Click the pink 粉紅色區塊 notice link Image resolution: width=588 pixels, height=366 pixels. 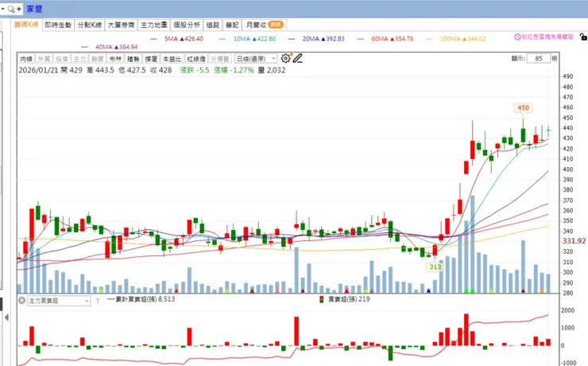coord(547,37)
